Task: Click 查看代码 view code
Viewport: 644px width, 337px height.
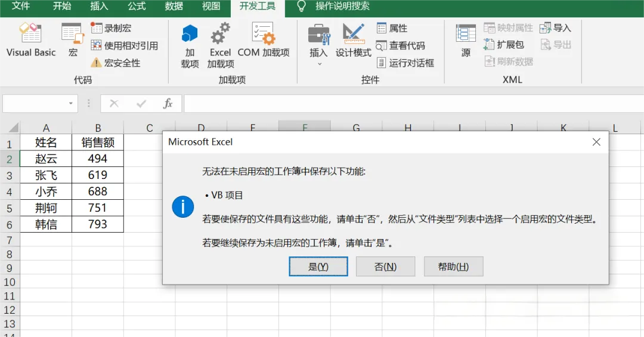Action: (x=401, y=45)
